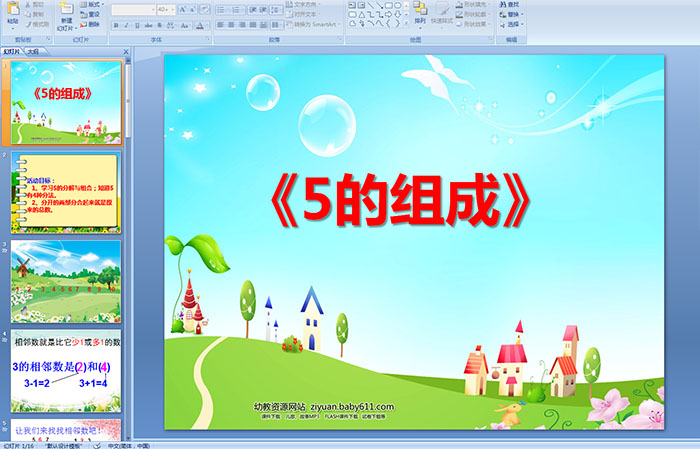The width and height of the screenshot is (700, 449).
Task: Toggle Bold formatting
Action: tap(116, 25)
